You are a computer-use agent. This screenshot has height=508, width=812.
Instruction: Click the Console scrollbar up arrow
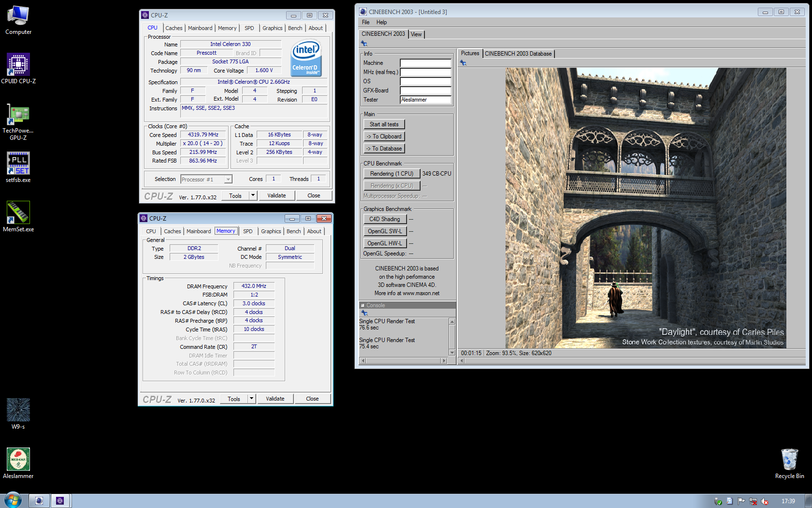pyautogui.click(x=452, y=322)
